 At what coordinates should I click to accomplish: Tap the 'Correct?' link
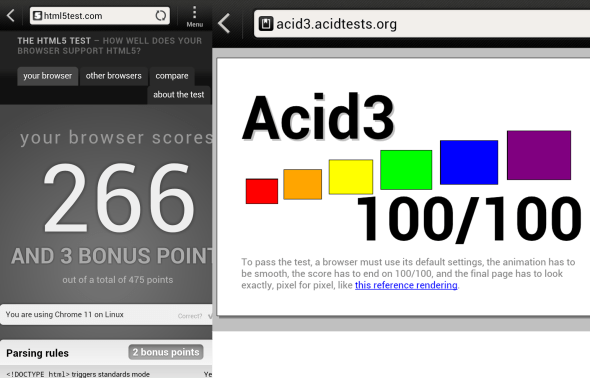pyautogui.click(x=190, y=316)
